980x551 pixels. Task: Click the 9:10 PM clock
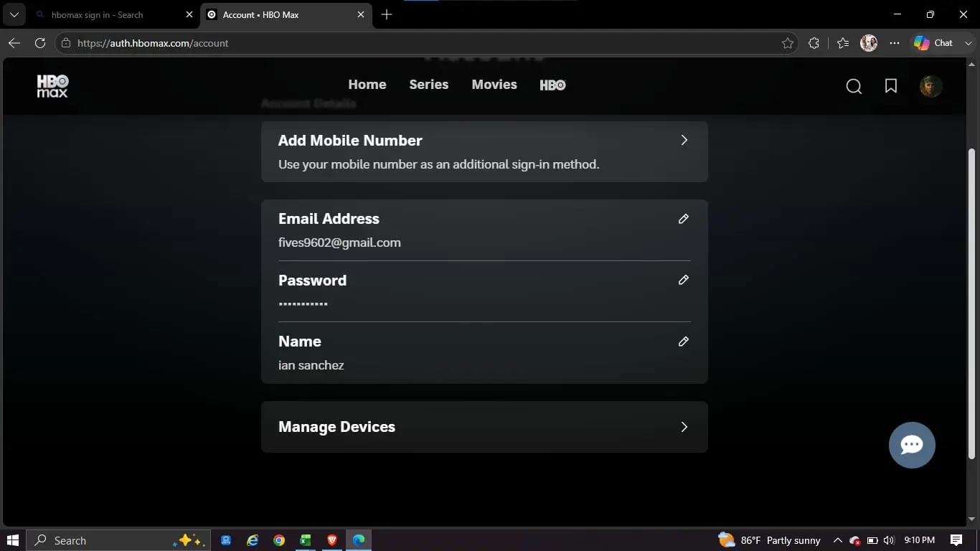tap(920, 540)
